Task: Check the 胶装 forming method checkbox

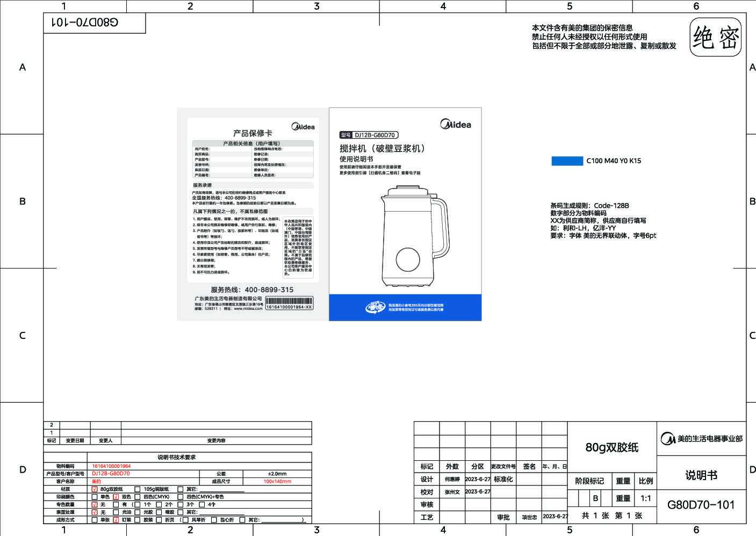Action: click(138, 520)
